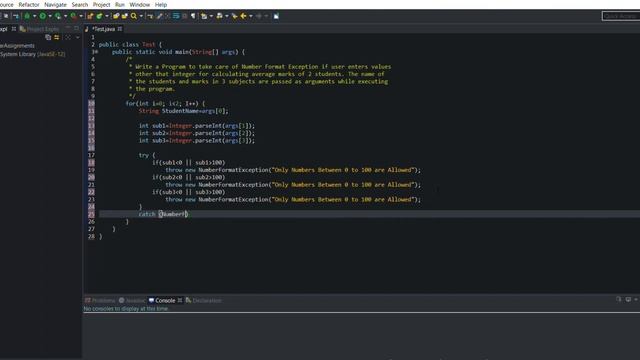Select the Test.java editor tab
The image size is (640, 360).
[103, 29]
